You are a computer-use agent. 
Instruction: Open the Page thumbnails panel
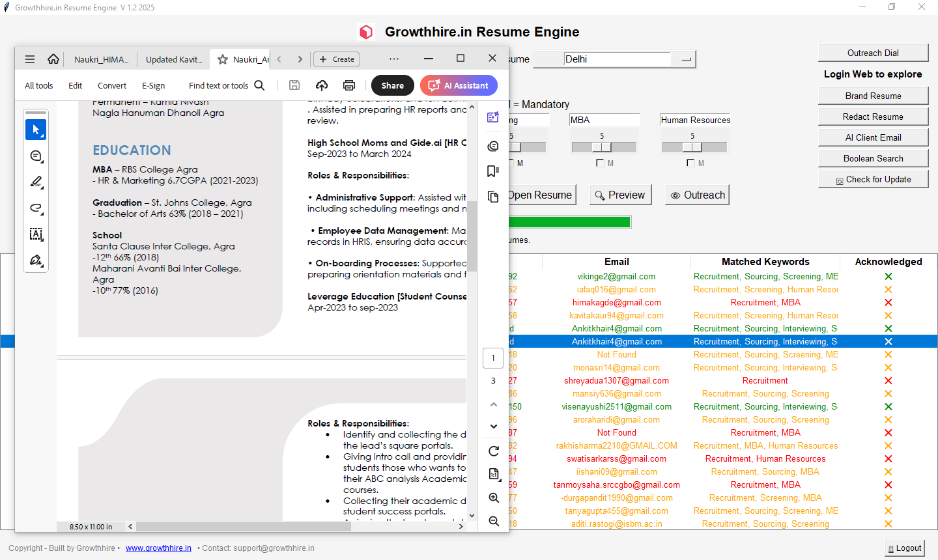pos(493,197)
